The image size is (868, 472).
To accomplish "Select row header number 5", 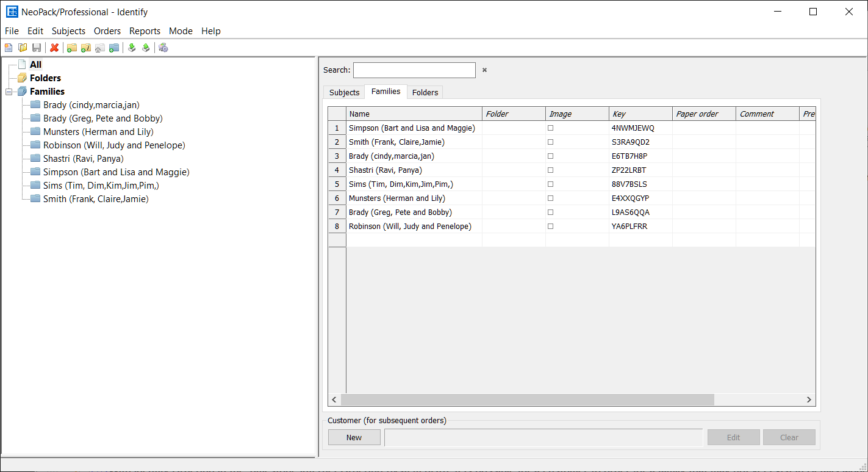I will pyautogui.click(x=337, y=184).
